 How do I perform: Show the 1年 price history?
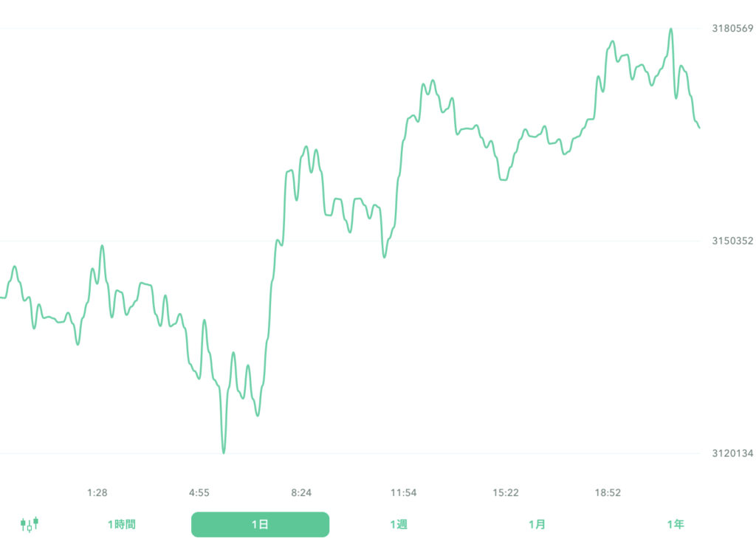[675, 525]
